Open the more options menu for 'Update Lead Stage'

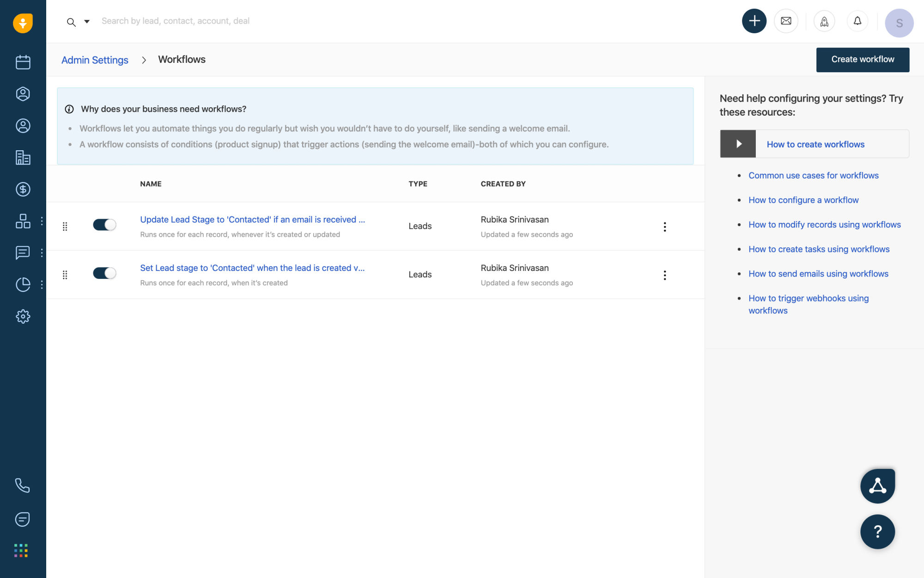click(x=665, y=227)
